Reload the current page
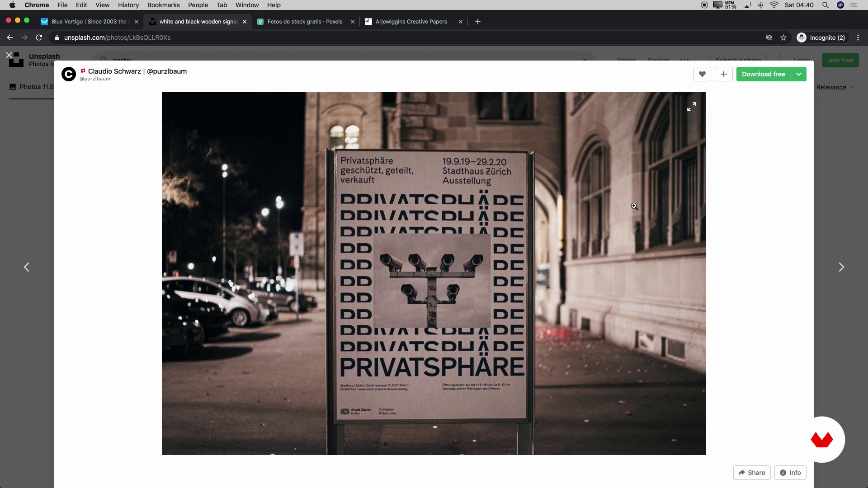This screenshot has width=868, height=488. (x=39, y=38)
